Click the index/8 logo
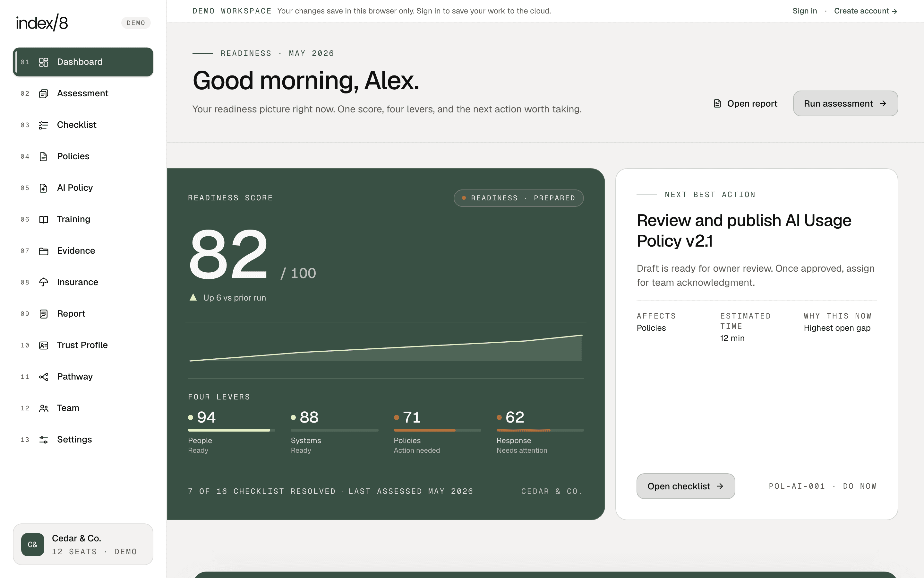This screenshot has width=924, height=578. pos(42,22)
